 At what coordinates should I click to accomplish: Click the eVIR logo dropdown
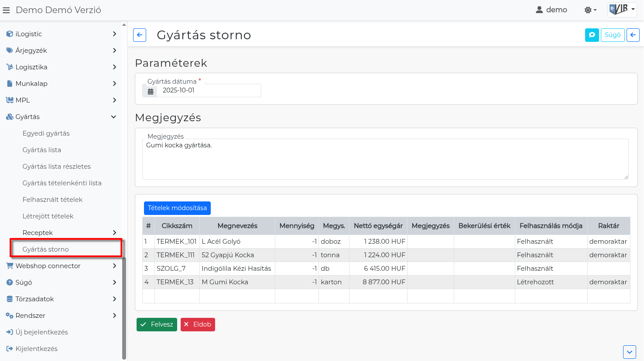pos(622,10)
